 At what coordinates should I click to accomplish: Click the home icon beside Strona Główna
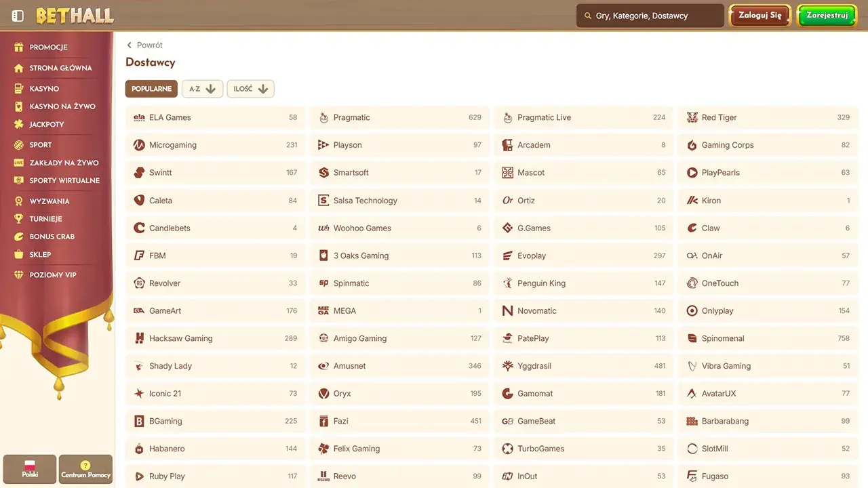click(x=18, y=68)
